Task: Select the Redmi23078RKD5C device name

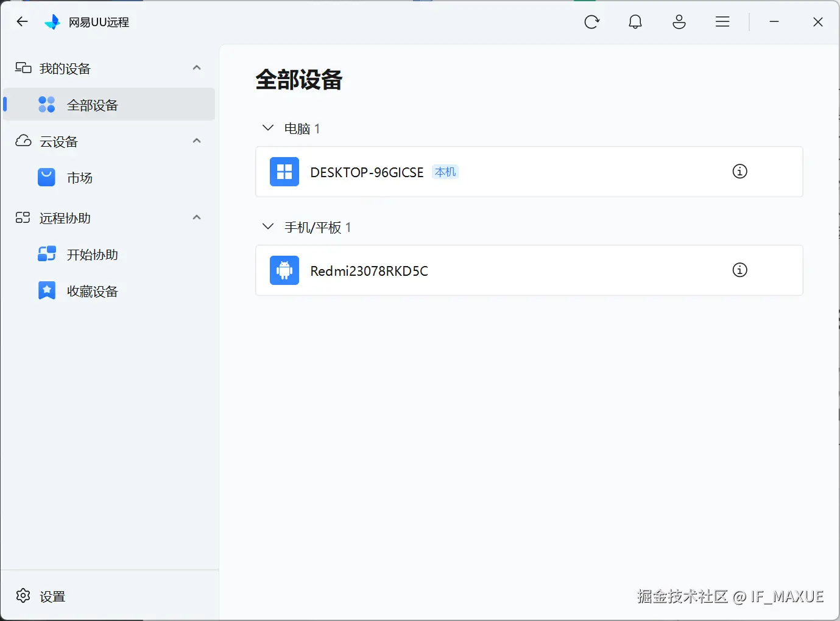Action: point(369,271)
